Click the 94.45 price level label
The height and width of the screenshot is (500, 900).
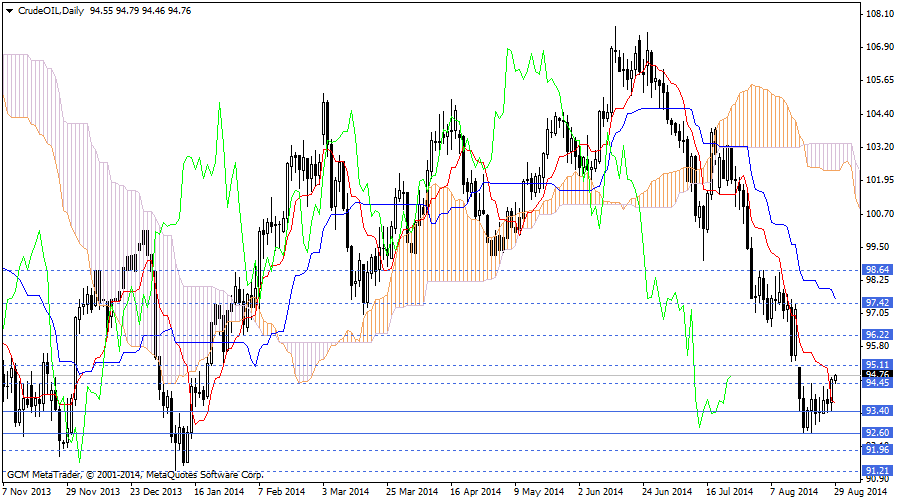click(877, 383)
